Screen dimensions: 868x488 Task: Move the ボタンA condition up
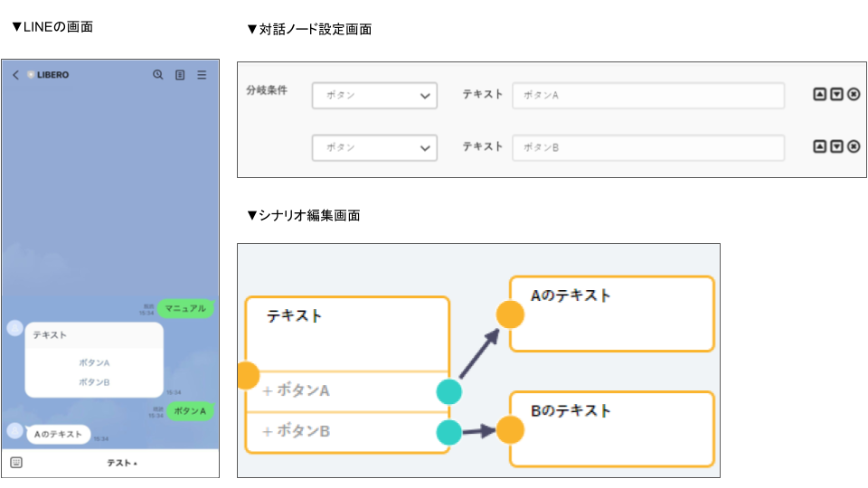(820, 95)
